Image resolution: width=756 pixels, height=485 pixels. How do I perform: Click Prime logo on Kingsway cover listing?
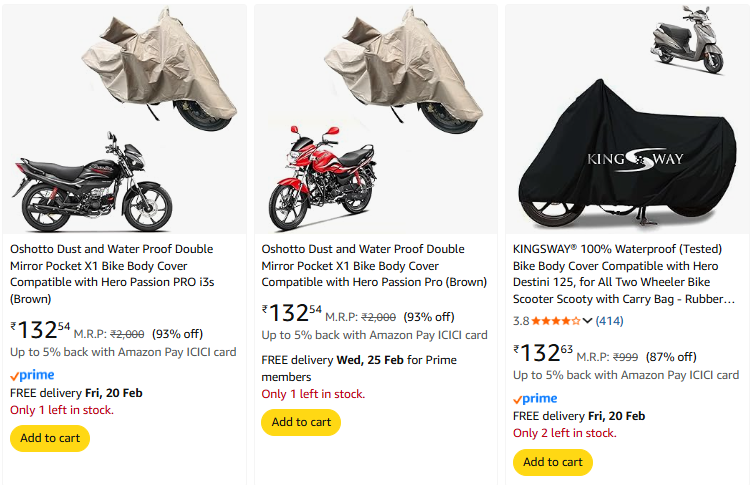click(x=535, y=398)
